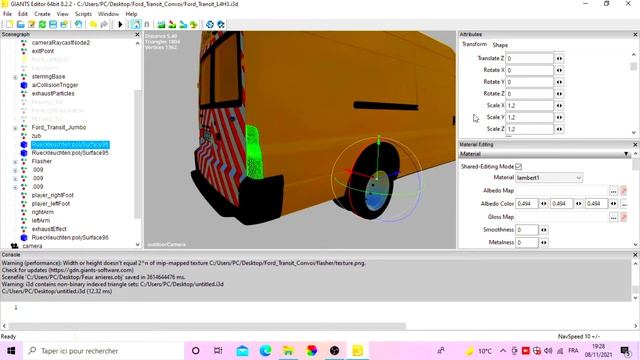Click the console horizontal scrollbar
The image size is (640, 360).
pos(207,326)
